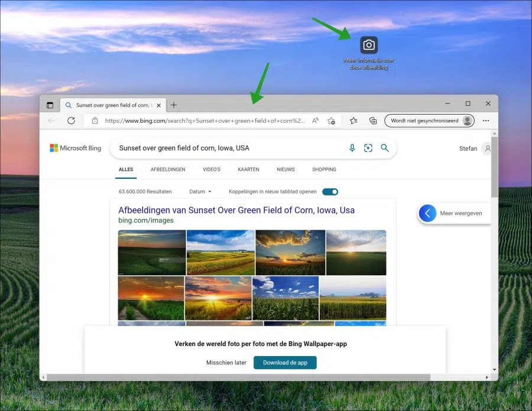Open second-row orange sunset path thumbnail
The width and height of the screenshot is (532, 411).
coord(151,298)
